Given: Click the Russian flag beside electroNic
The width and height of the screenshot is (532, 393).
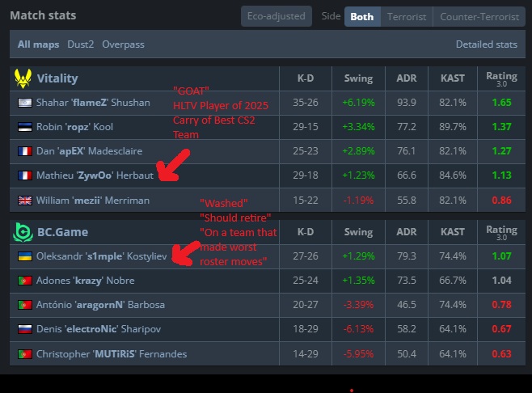Looking at the screenshot, I should (25, 329).
